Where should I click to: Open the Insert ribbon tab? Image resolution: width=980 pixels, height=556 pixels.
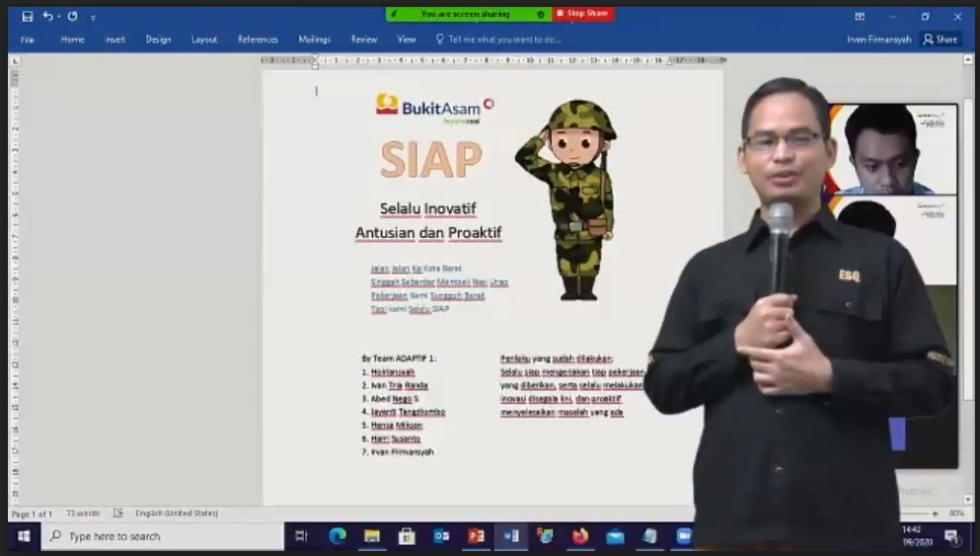tap(114, 40)
